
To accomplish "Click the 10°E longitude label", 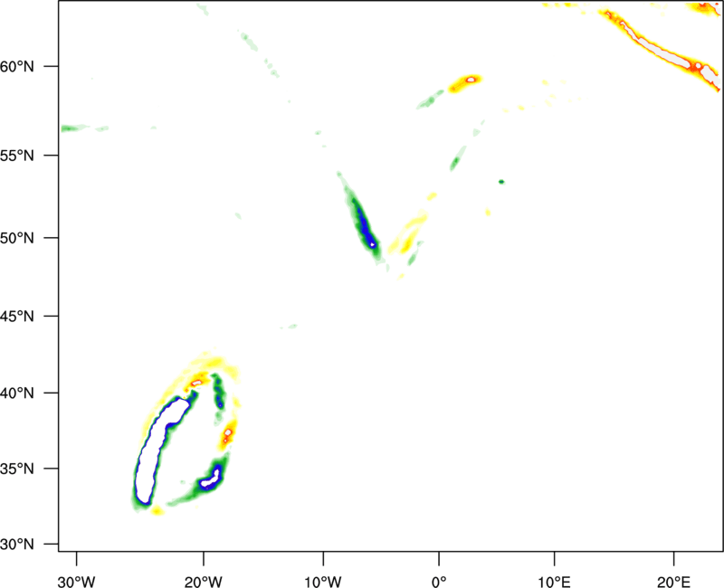I will (x=555, y=582).
